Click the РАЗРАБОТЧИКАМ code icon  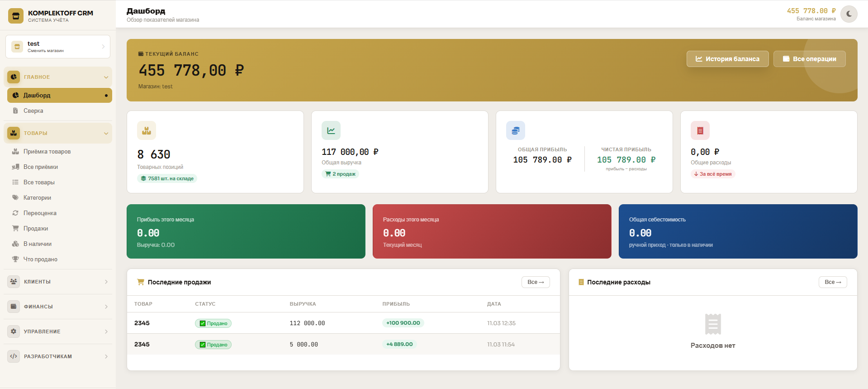pos(14,356)
